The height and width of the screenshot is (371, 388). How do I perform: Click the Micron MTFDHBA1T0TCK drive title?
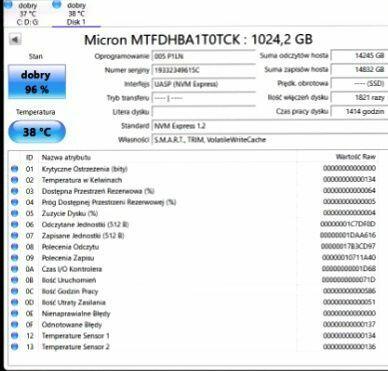click(198, 40)
